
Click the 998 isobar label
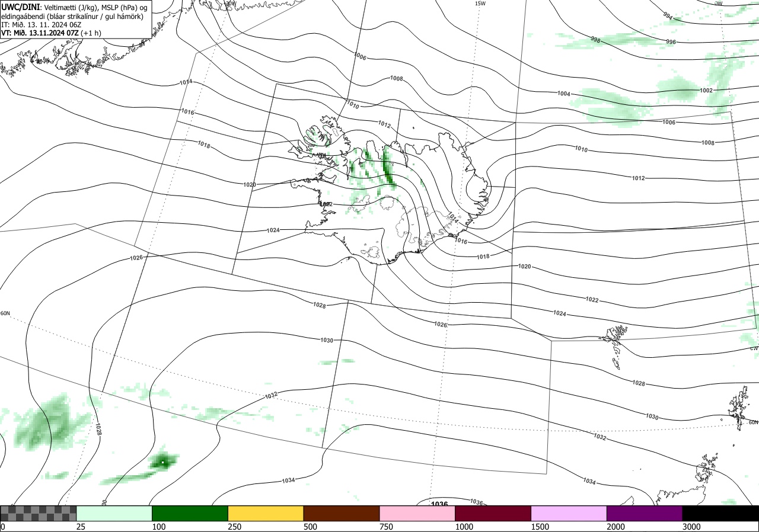pyautogui.click(x=595, y=40)
